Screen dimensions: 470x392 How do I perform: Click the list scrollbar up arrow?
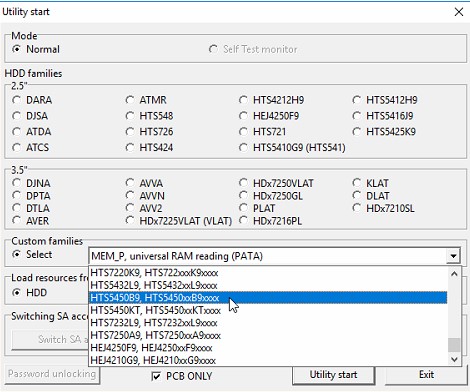[x=454, y=274]
